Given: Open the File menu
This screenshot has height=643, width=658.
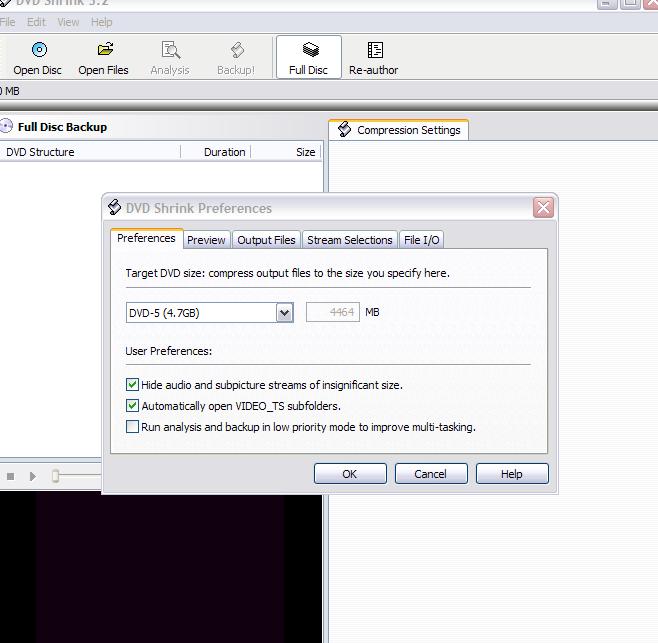Looking at the screenshot, I should click(7, 22).
